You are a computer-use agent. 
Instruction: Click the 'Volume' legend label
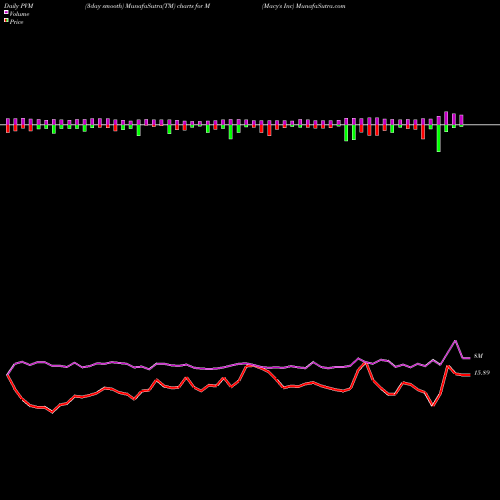coord(19,14)
